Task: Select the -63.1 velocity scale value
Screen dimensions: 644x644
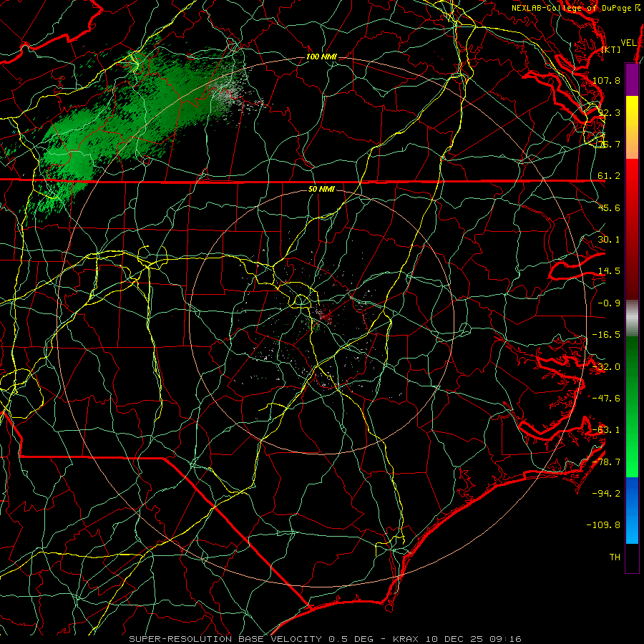Action: coord(606,430)
